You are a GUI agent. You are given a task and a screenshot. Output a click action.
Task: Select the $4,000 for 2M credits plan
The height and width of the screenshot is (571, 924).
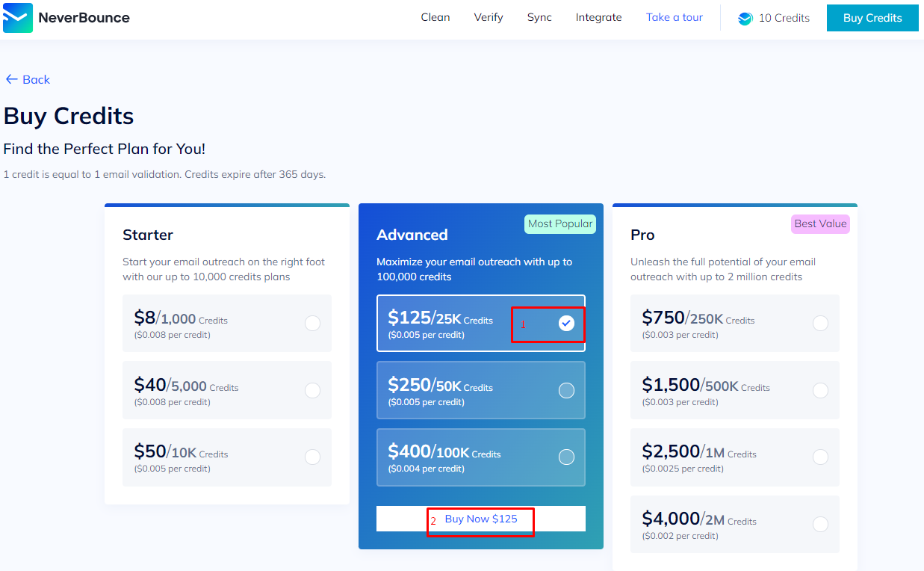point(820,524)
